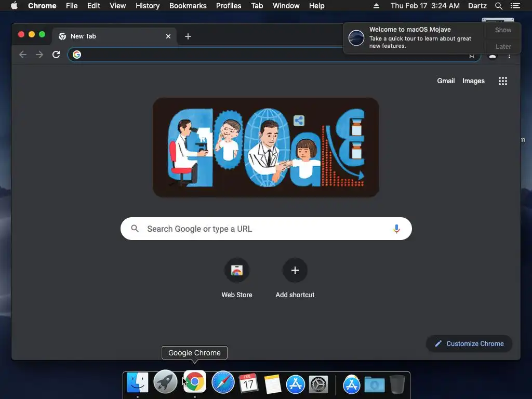Open the Gmail link

coord(446,81)
